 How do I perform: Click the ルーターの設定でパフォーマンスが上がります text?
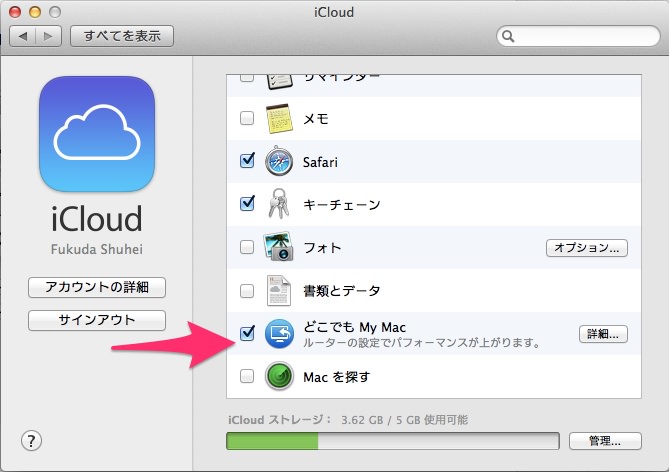tap(422, 343)
